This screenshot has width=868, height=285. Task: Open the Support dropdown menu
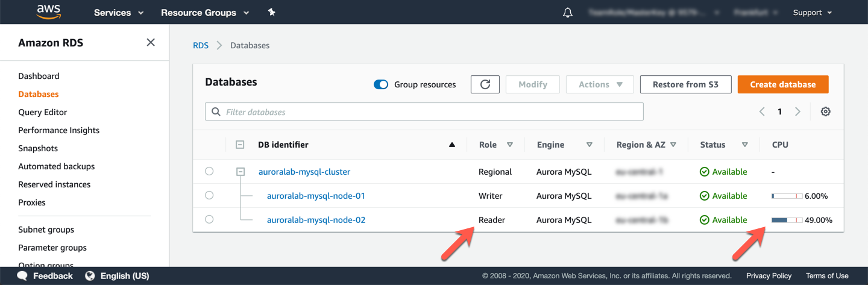point(812,13)
